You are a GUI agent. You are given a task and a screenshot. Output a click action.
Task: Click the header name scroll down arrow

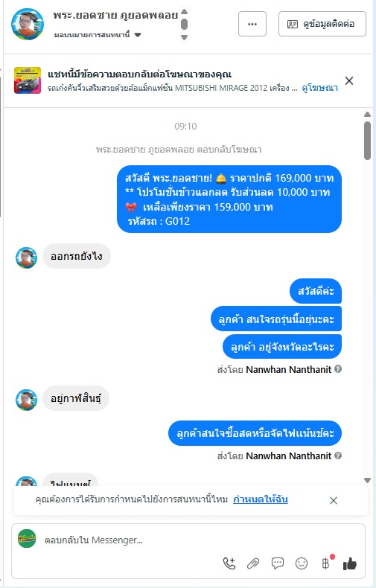coord(184,37)
